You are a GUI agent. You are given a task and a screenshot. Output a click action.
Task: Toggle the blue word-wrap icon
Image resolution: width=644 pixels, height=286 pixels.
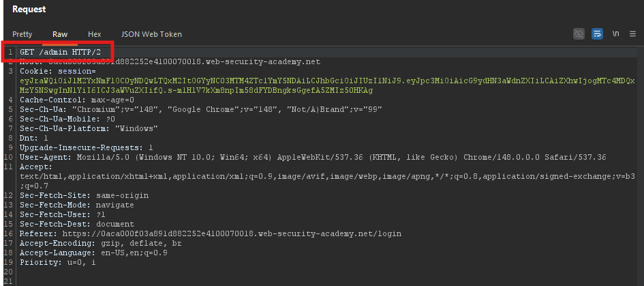(597, 33)
